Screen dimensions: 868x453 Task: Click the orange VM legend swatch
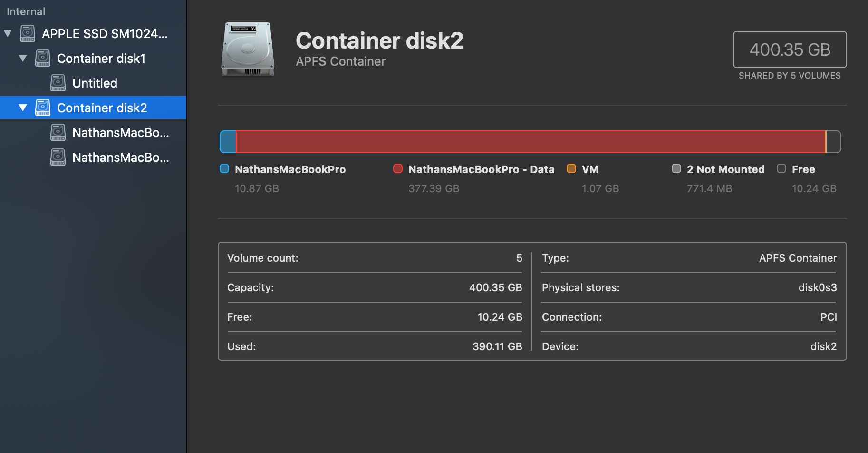click(x=571, y=169)
